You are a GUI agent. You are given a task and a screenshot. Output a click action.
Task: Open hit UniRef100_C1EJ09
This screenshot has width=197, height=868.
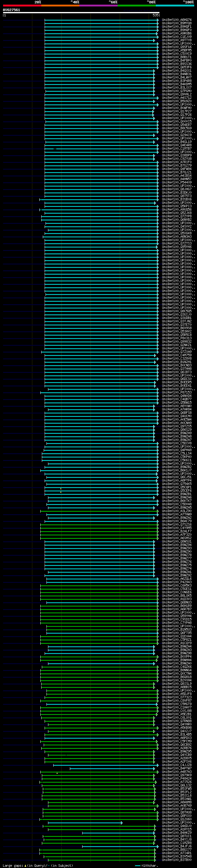tap(177, 37)
